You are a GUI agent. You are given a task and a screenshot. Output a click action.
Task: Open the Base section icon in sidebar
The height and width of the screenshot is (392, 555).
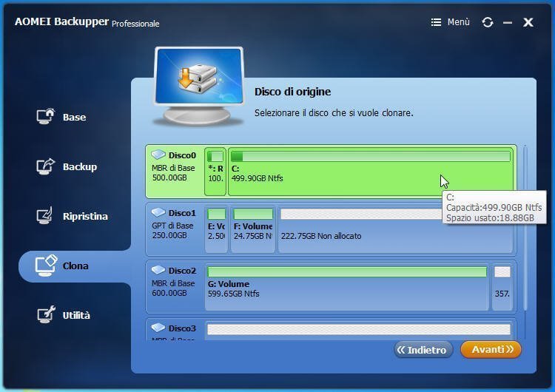tap(46, 116)
